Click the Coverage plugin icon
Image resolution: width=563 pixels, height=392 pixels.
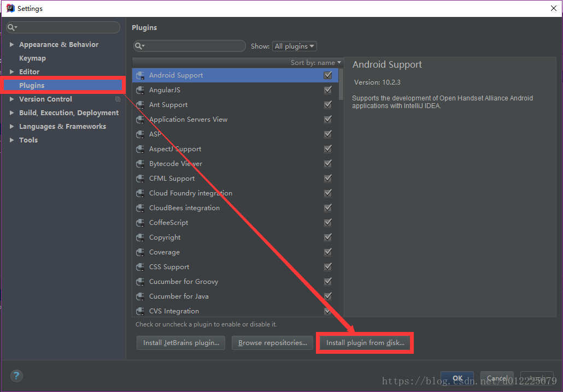tap(140, 252)
